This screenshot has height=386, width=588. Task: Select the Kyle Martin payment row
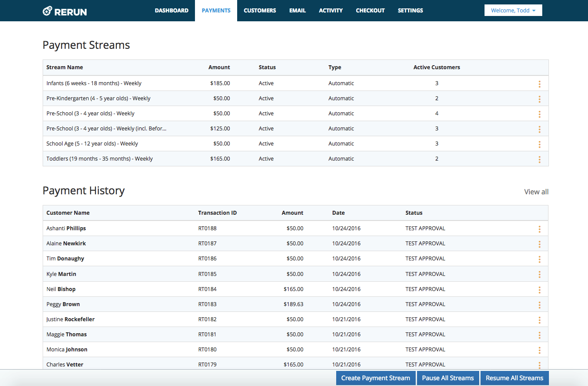coord(61,274)
